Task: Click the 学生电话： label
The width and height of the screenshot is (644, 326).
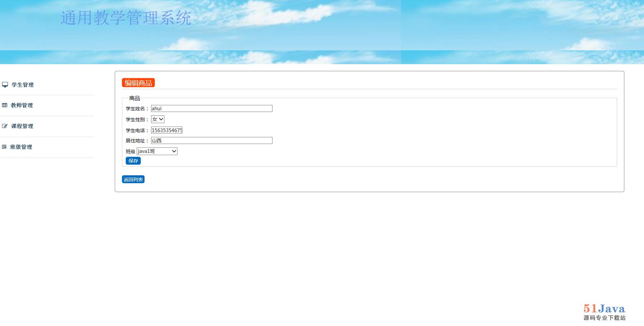Action: click(x=137, y=130)
